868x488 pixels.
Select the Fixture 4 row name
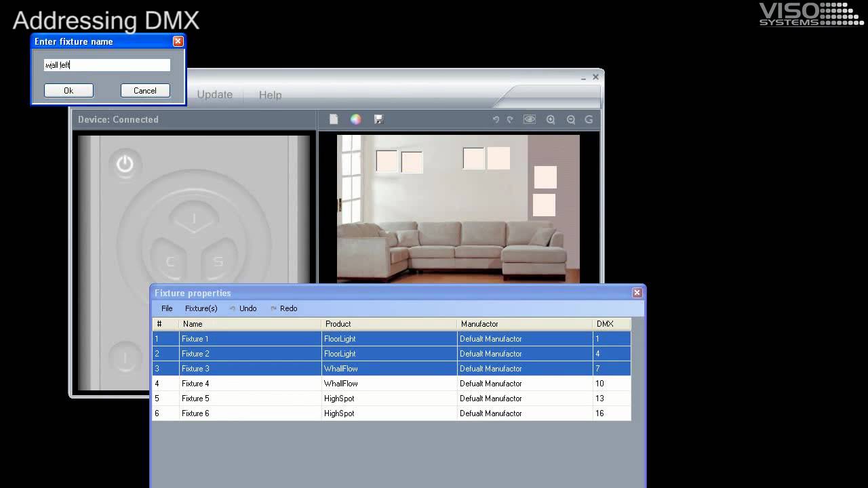coord(195,384)
